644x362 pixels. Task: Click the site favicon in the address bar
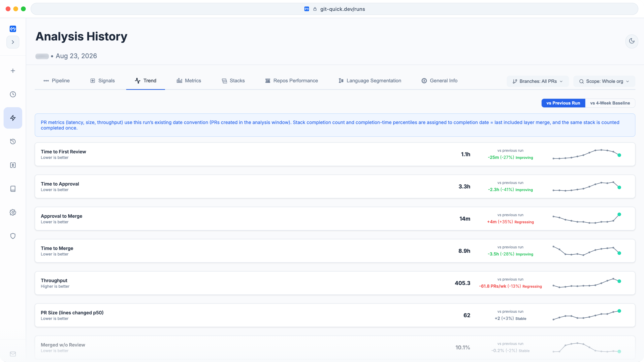click(307, 9)
